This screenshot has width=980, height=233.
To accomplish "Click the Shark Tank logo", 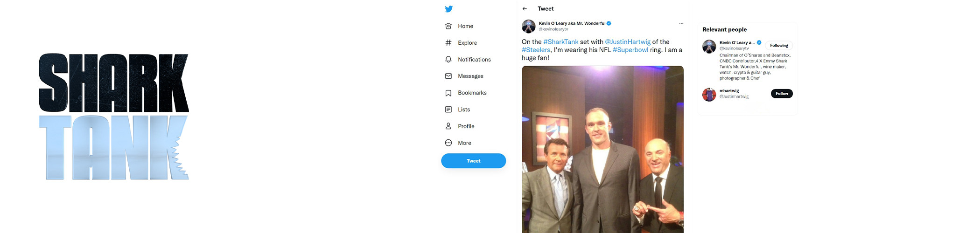I will pos(114,116).
